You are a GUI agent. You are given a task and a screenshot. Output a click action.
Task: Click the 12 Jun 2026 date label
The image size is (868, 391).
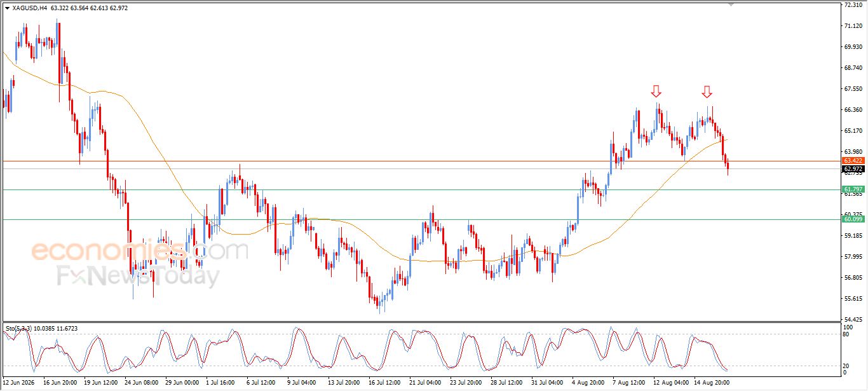tap(18, 383)
